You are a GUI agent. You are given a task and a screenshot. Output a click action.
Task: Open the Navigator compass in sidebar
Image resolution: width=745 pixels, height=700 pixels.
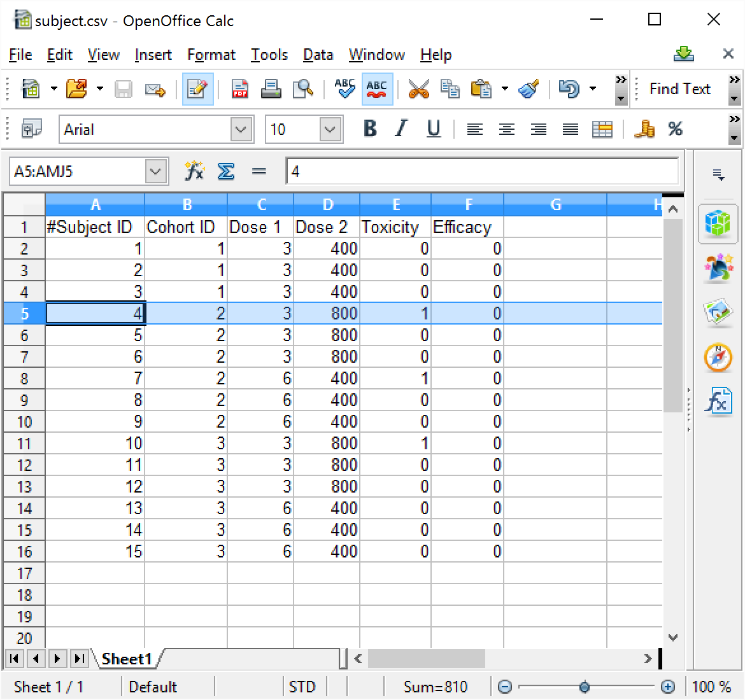(x=718, y=357)
